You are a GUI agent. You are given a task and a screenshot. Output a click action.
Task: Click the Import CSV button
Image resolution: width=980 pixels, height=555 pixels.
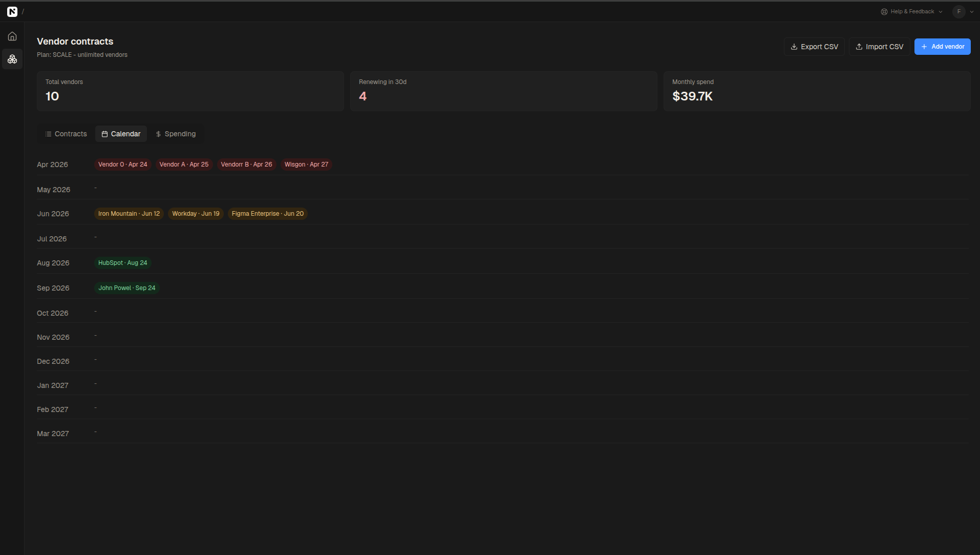(x=880, y=47)
